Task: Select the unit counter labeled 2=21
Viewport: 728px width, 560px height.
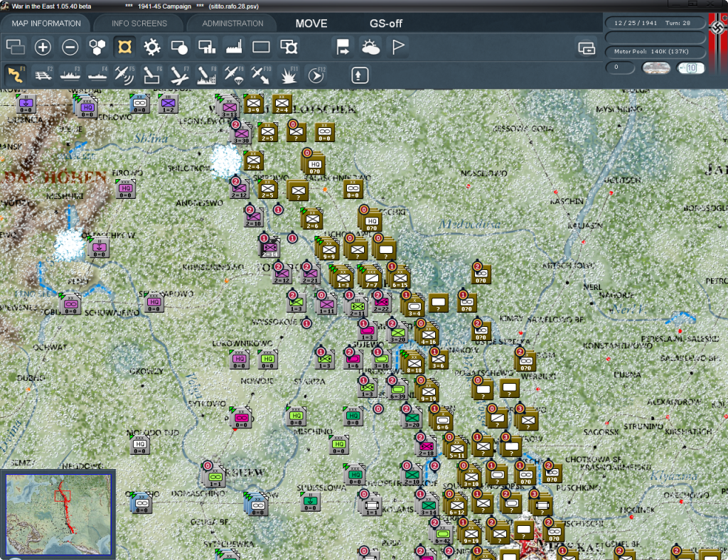Action: [x=310, y=274]
